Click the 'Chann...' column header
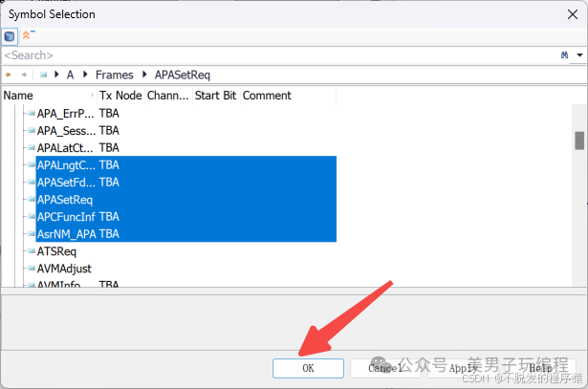The width and height of the screenshot is (588, 389). (168, 96)
